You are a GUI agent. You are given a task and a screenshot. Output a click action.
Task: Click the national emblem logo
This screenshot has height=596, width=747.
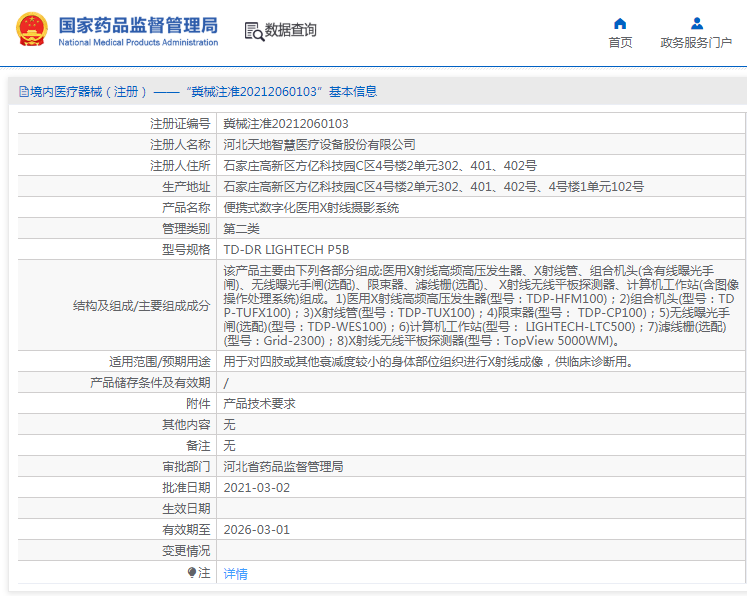[x=32, y=30]
